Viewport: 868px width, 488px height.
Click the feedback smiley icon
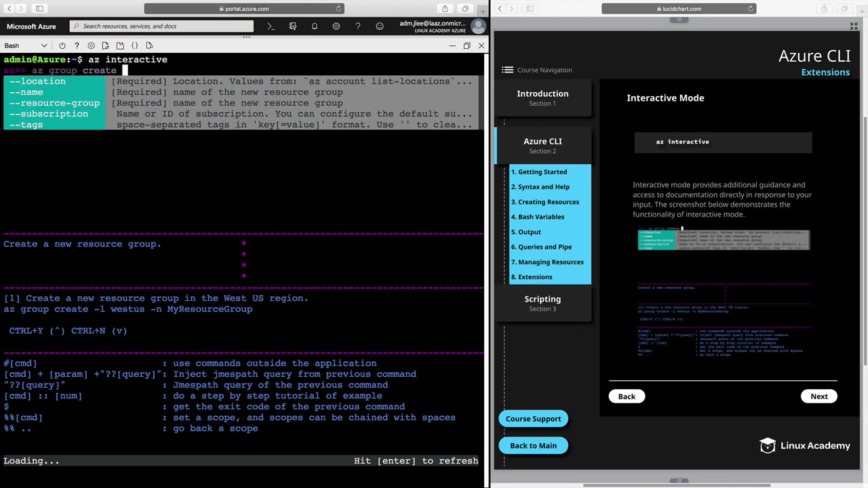coord(380,26)
